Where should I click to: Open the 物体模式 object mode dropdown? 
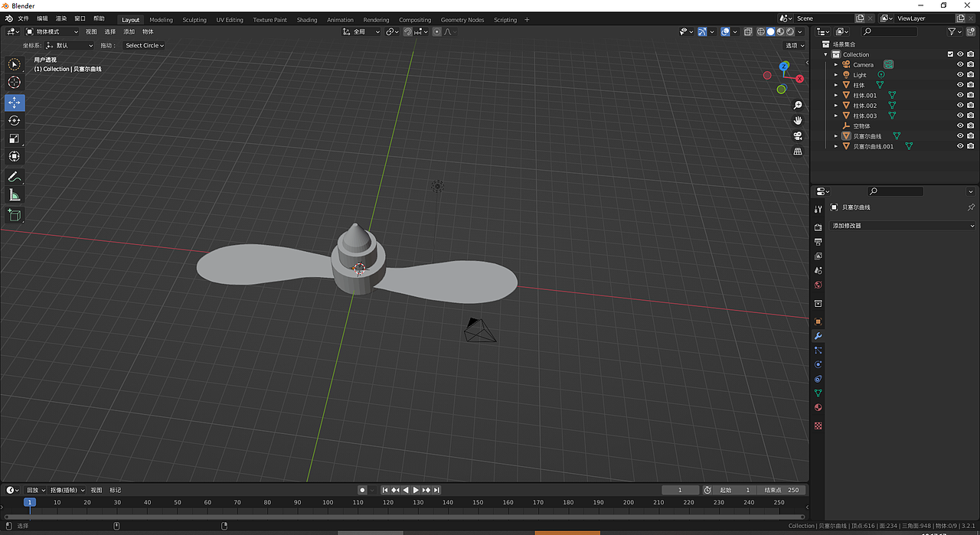[x=52, y=32]
